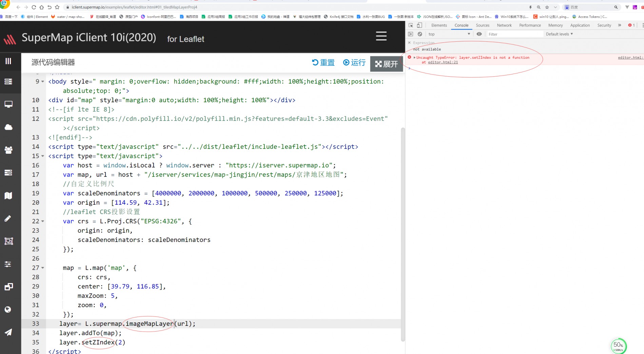Collapse the code fold at line 27

click(43, 268)
